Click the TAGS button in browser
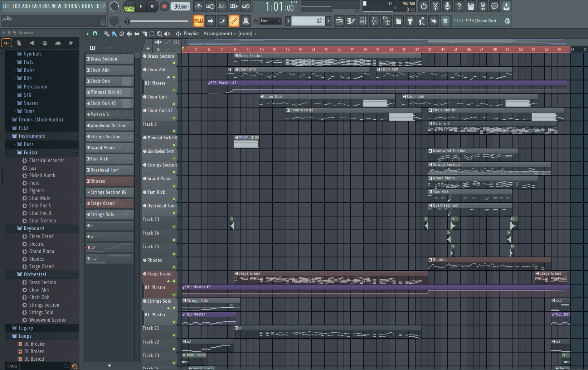588x370 pixels. 12,366
